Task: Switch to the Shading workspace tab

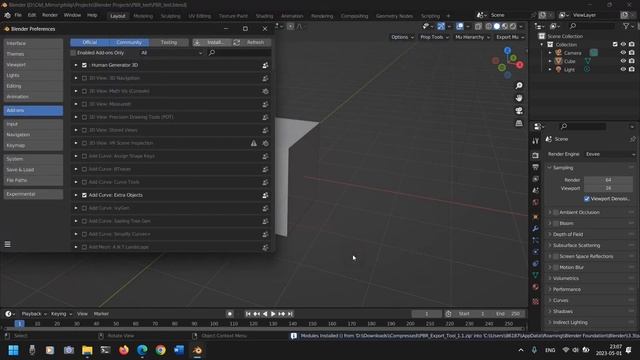Action: (x=264, y=16)
